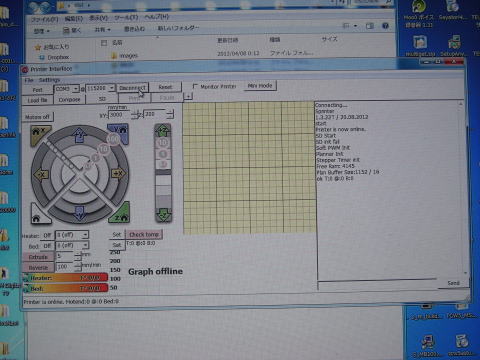
Task: Enable the Monitor Printer checkbox
Action: coord(195,86)
